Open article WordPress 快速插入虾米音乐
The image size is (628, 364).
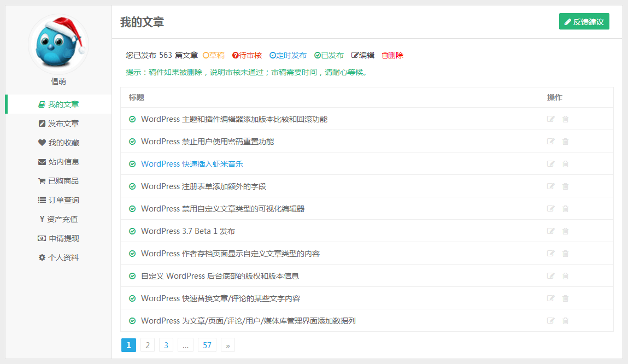point(192,164)
